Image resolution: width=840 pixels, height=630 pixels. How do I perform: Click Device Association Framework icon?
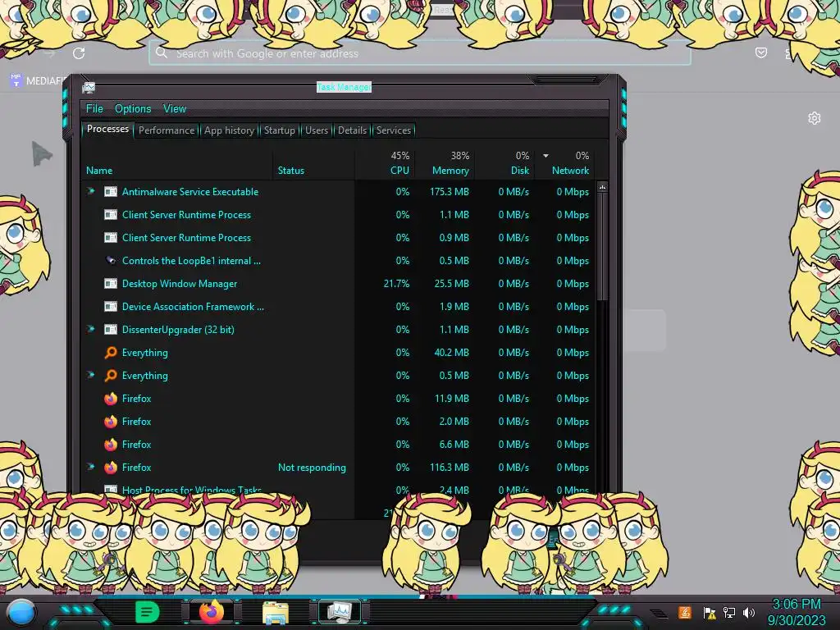pos(111,307)
